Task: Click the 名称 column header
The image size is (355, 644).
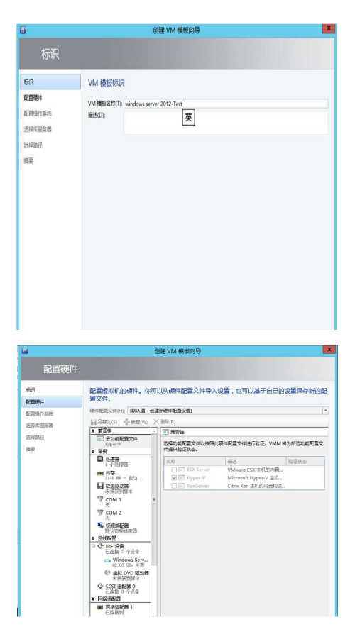Action: click(195, 461)
